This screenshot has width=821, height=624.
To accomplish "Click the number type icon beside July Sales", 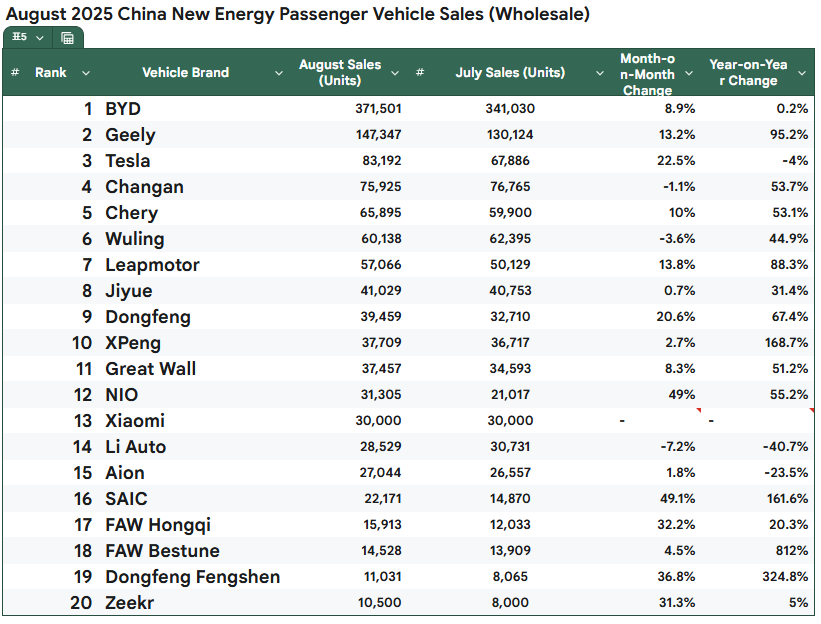I will [x=420, y=72].
